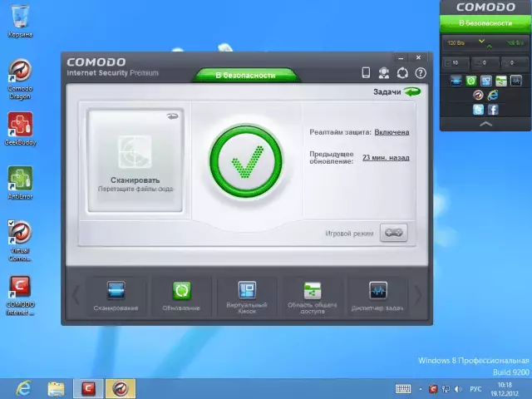Select the Virtual Comodo desktop shortcut
532x399 pixels.
pos(20,241)
